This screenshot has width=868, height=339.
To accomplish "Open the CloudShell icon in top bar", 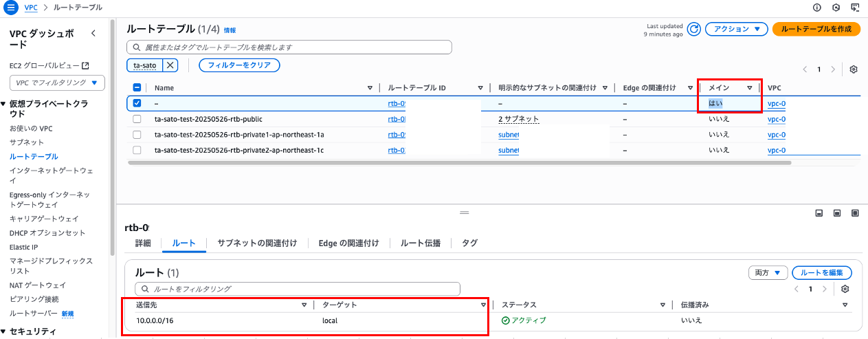I will (x=855, y=8).
